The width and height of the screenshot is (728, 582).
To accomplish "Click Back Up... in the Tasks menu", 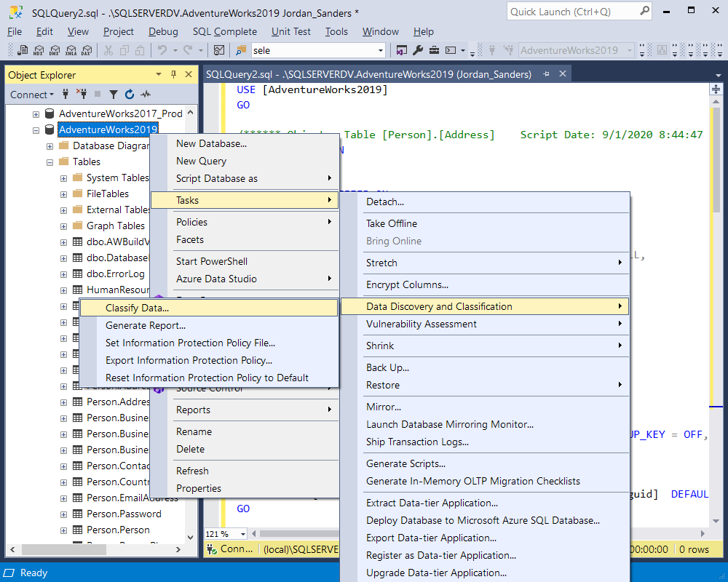I will (x=485, y=367).
